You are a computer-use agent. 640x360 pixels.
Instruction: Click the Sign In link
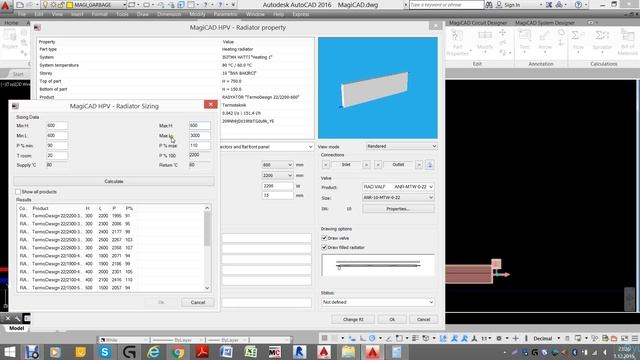(512, 5)
